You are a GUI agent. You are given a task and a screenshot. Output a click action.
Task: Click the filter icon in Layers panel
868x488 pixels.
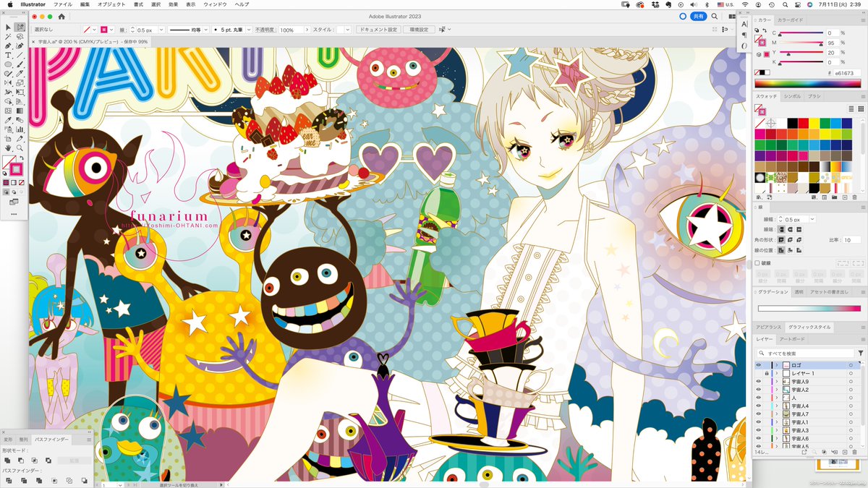pyautogui.click(x=861, y=353)
